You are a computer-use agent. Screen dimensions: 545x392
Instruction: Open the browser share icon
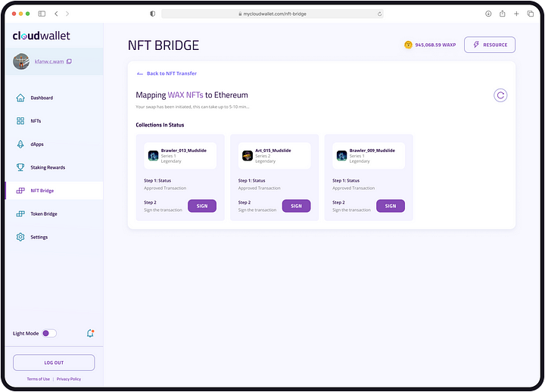pos(503,14)
